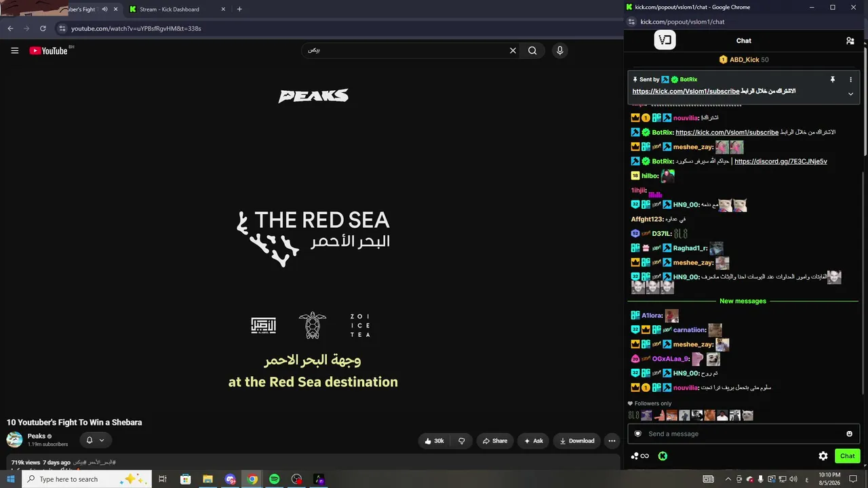Open the emoji picker in chat input

pos(849,434)
